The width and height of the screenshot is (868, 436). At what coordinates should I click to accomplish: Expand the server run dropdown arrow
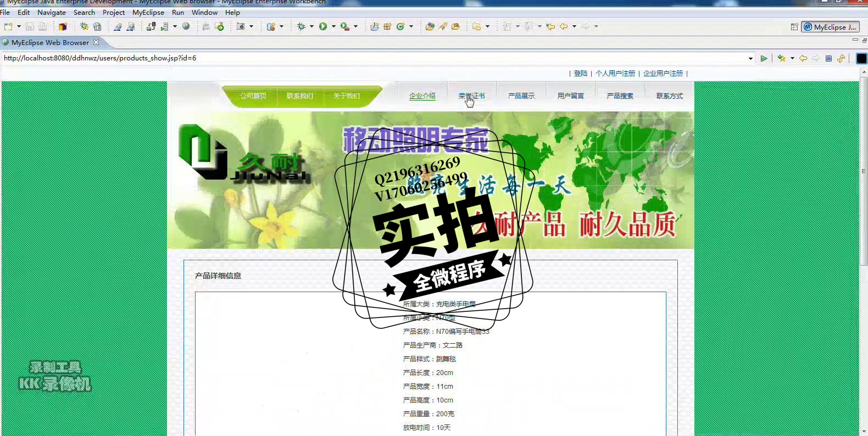coord(175,26)
